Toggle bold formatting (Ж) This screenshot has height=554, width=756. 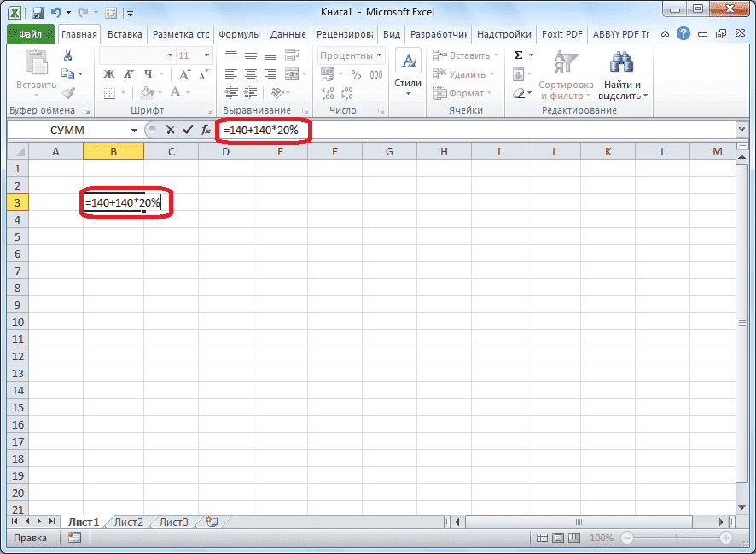tap(108, 74)
